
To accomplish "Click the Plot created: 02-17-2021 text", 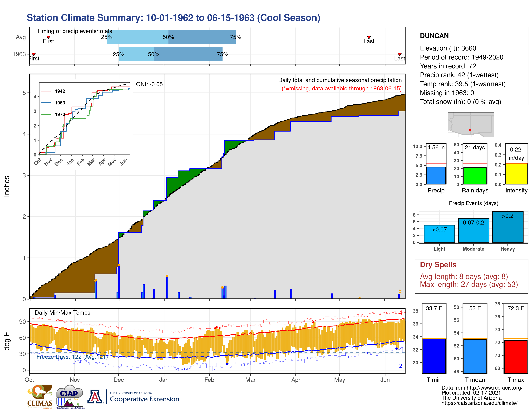I will (x=471, y=393).
